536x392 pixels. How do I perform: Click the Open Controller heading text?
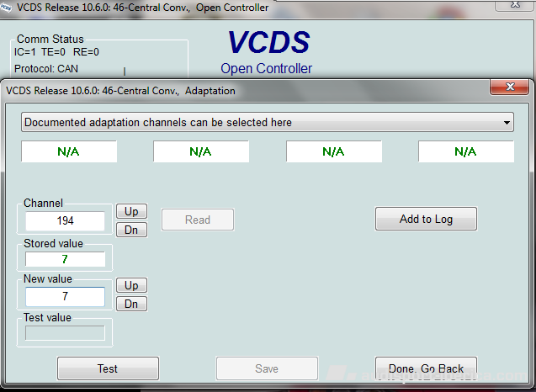[266, 68]
